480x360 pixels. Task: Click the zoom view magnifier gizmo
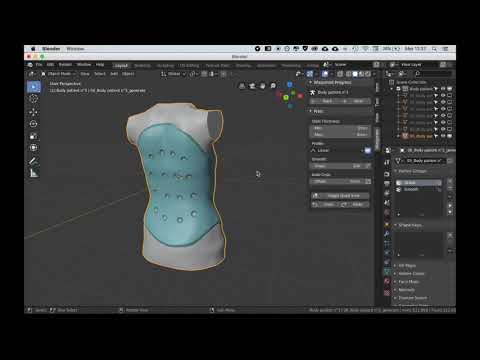point(273,86)
